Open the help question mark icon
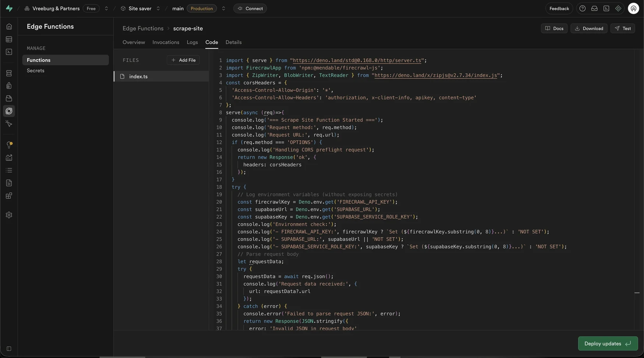 pyautogui.click(x=582, y=8)
